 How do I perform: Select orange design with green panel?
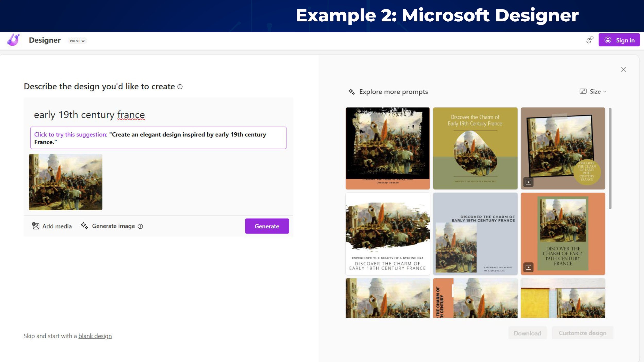click(x=563, y=234)
